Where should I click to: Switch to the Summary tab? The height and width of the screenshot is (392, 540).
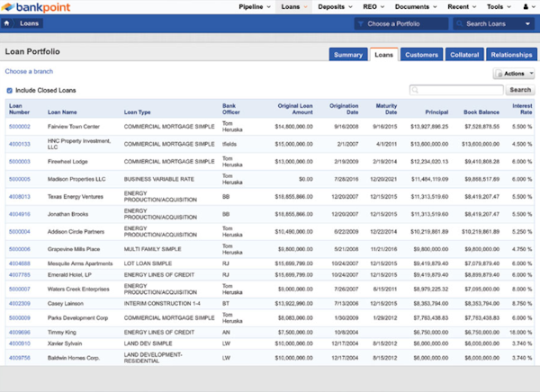coord(348,55)
